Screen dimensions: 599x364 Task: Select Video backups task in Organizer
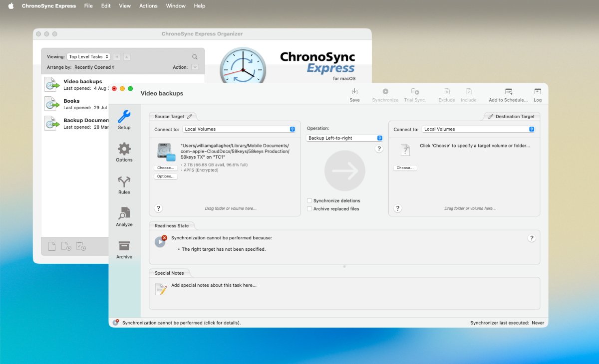pyautogui.click(x=76, y=84)
